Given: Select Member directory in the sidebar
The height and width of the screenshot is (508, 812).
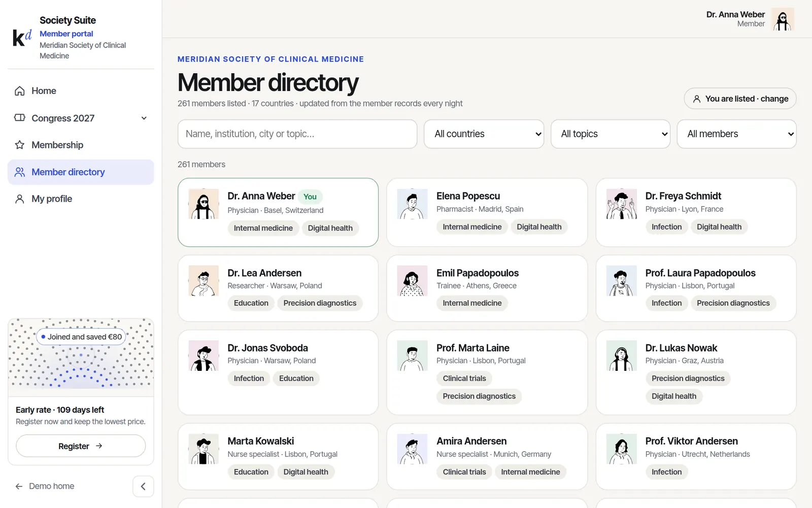Looking at the screenshot, I should (81, 172).
